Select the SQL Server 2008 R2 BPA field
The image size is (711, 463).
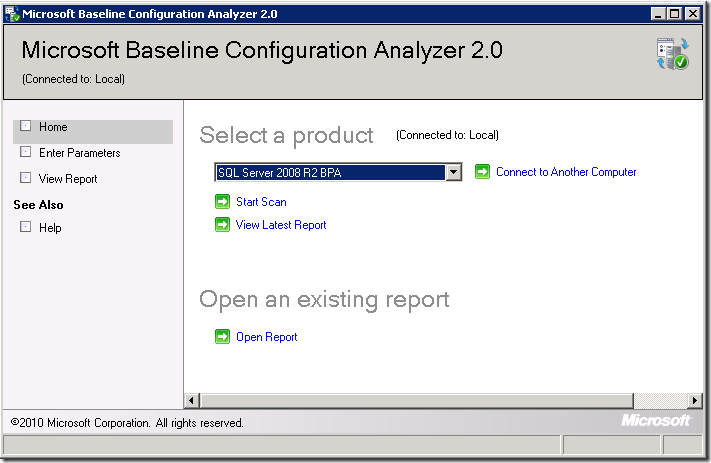point(329,172)
